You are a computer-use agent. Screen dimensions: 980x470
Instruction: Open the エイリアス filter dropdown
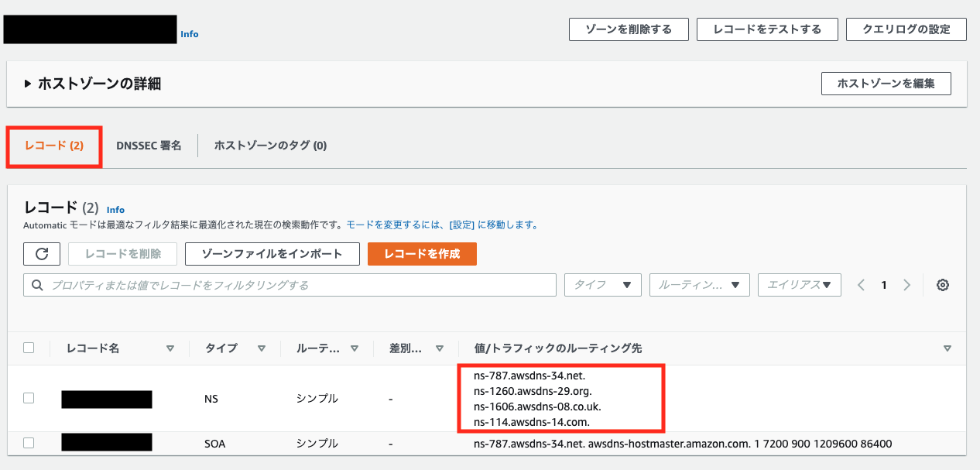pos(799,284)
